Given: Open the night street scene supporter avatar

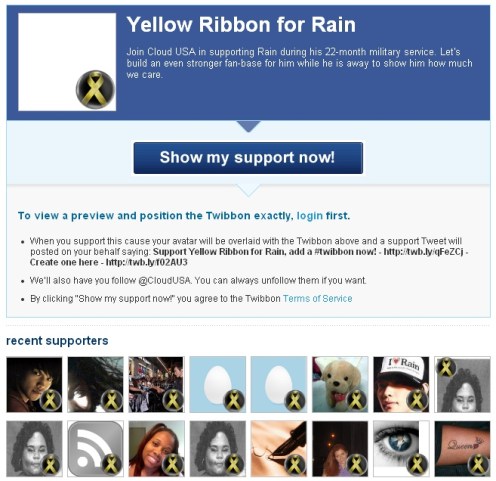Looking at the screenshot, I should pos(157,384).
